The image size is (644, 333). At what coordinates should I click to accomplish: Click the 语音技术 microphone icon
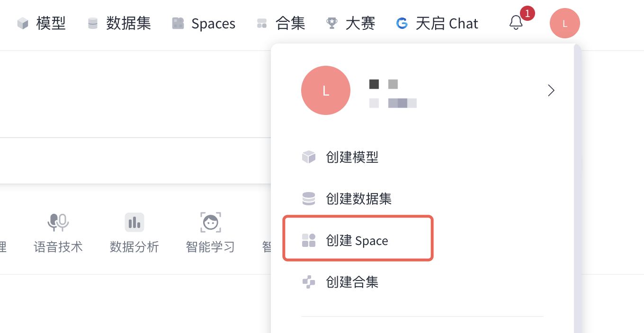pyautogui.click(x=58, y=222)
